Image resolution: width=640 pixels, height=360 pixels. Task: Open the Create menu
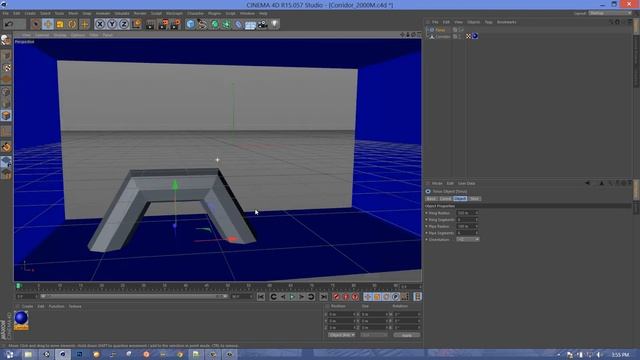30,13
